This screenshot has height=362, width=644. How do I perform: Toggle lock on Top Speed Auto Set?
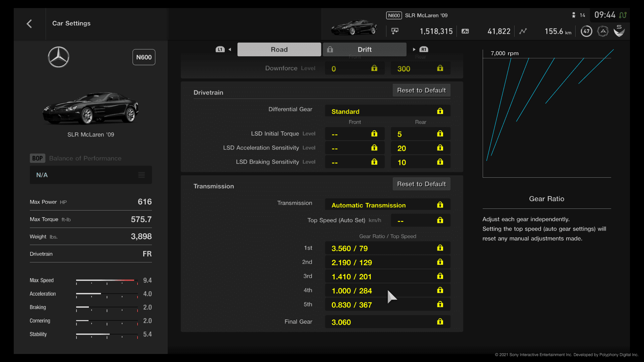point(440,220)
